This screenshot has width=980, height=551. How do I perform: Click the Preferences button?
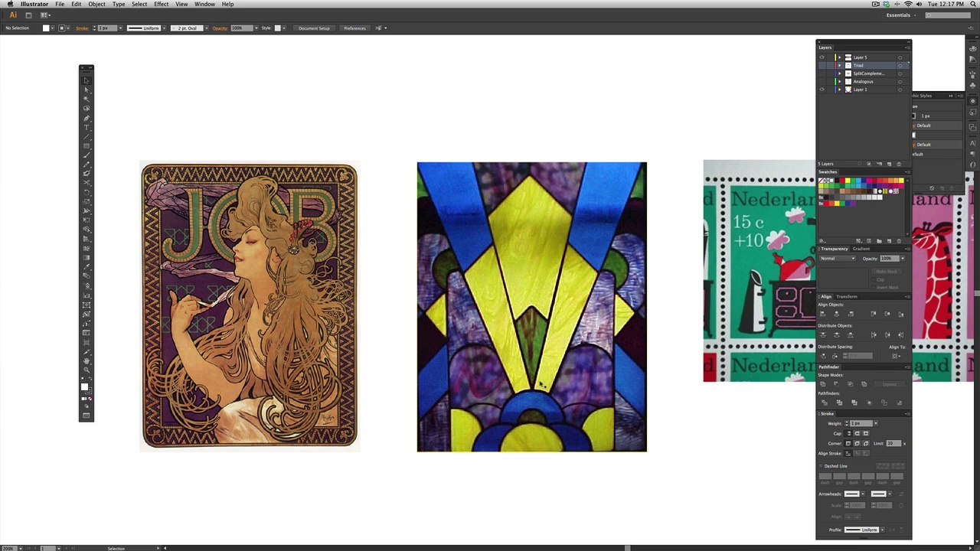pos(354,28)
